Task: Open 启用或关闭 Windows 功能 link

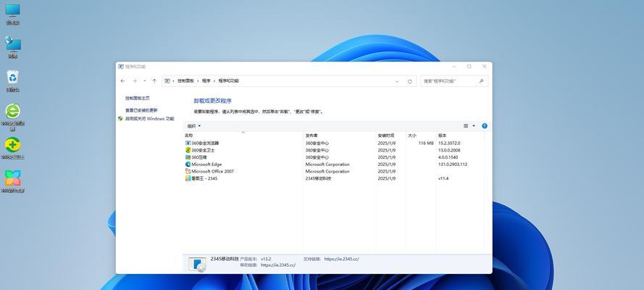Action: [150, 119]
